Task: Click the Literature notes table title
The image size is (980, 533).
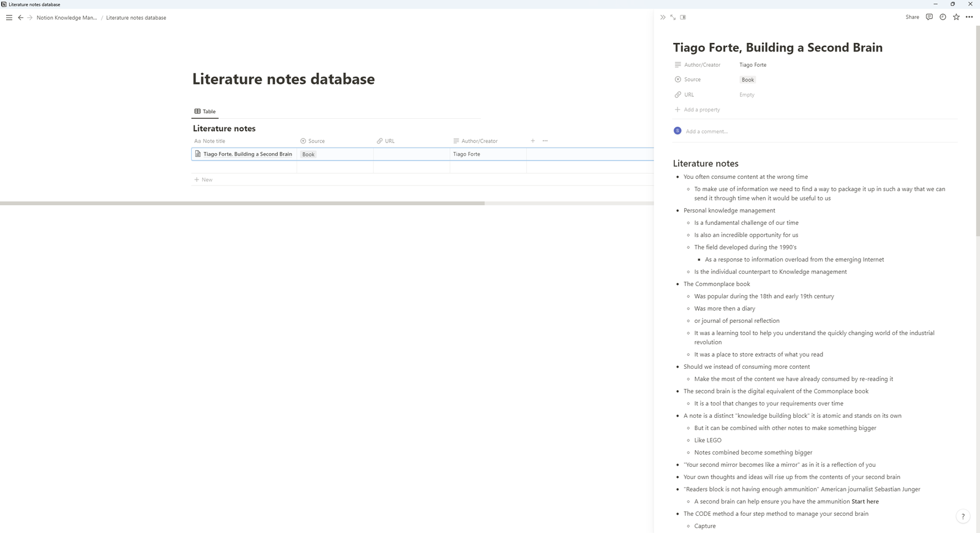Action: tap(224, 129)
